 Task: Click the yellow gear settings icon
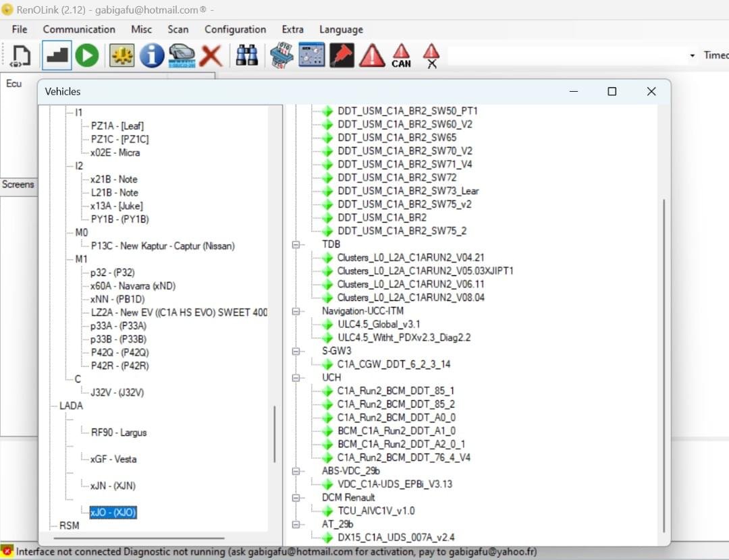(x=122, y=55)
